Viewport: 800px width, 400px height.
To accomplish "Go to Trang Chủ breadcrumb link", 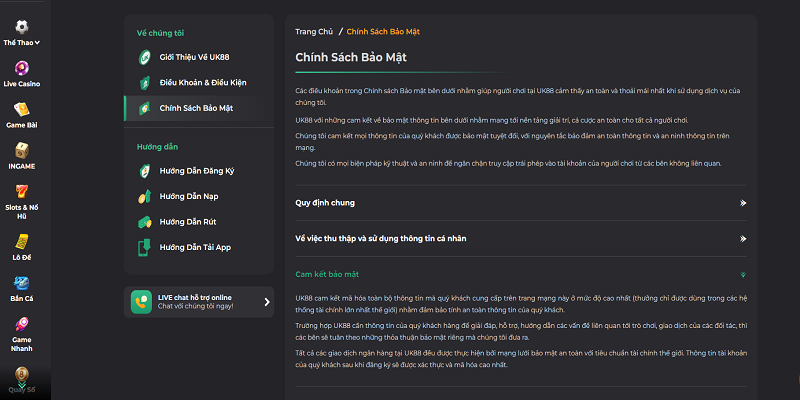I will point(314,32).
